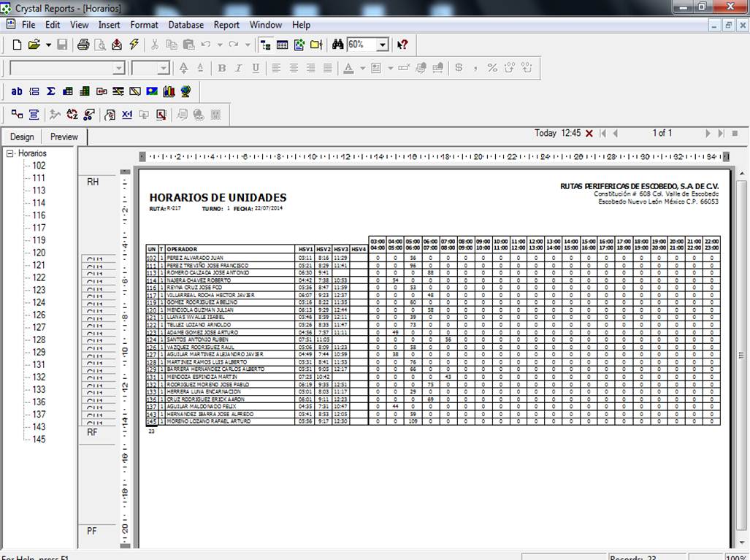
Task: Click operator name PEREZ ALVARADO JUAN
Action: (195, 258)
